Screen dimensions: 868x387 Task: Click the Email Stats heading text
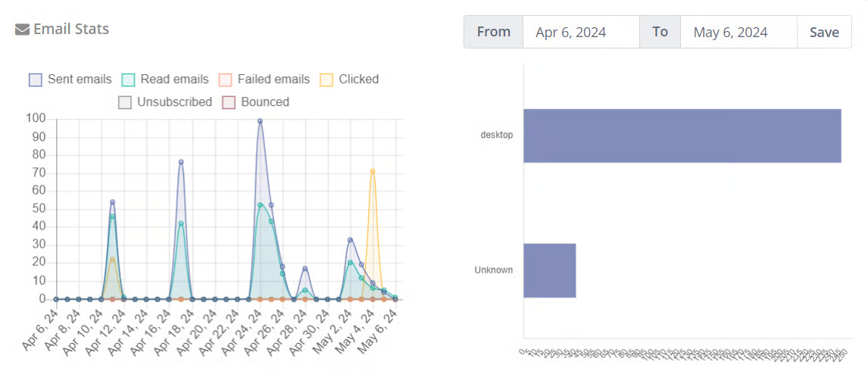point(71,30)
